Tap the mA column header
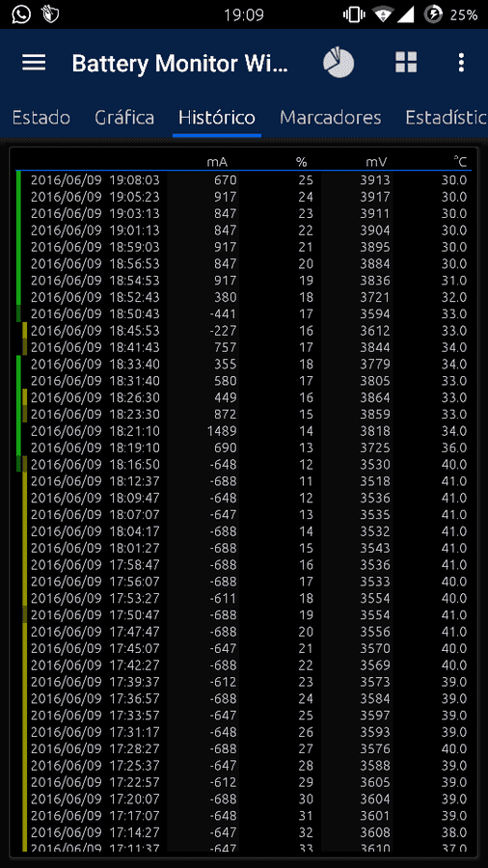Screen dimensions: 488x868 217,162
